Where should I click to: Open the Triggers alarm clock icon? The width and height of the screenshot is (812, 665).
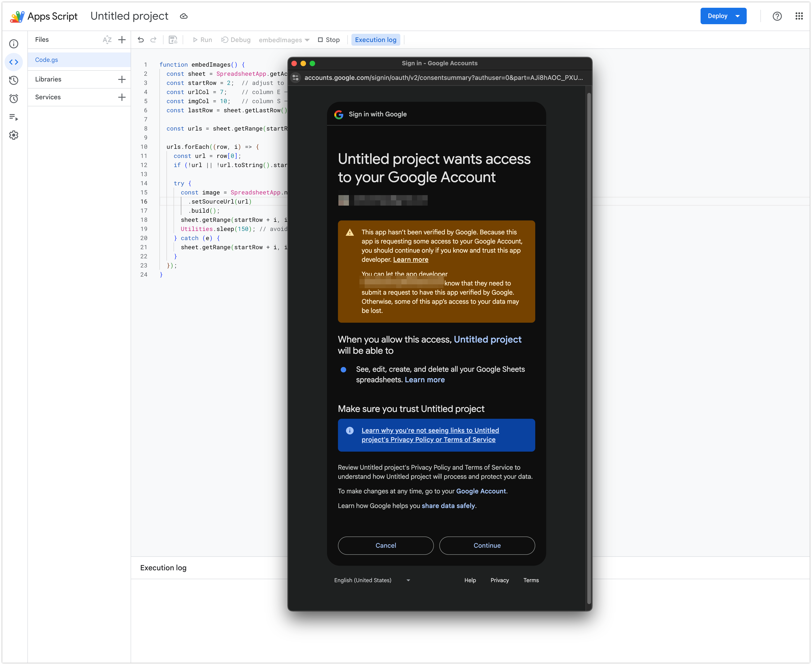[14, 99]
